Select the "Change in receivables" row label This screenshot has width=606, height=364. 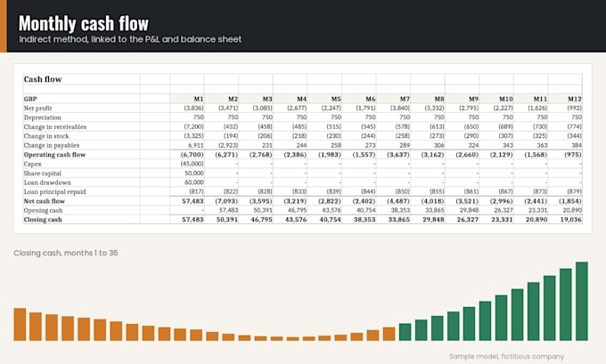[x=55, y=126]
